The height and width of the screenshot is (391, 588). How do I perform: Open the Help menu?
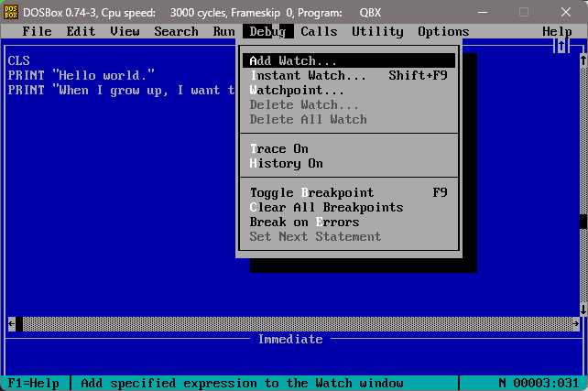[x=557, y=31]
